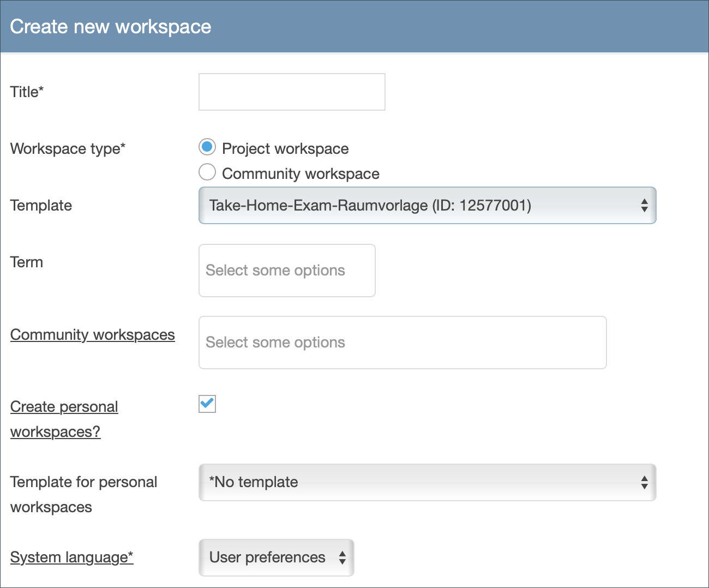This screenshot has height=588, width=709.
Task: Open the Create personal workspaces? link
Action: click(x=64, y=419)
